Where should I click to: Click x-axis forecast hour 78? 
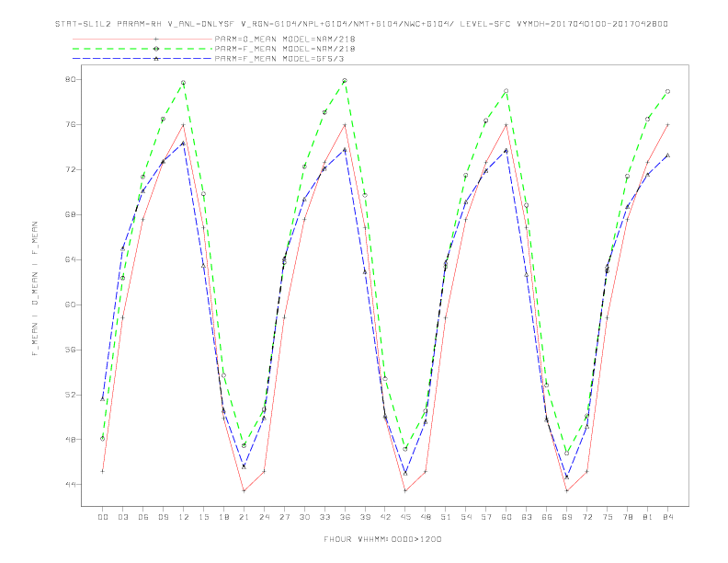pos(627,517)
